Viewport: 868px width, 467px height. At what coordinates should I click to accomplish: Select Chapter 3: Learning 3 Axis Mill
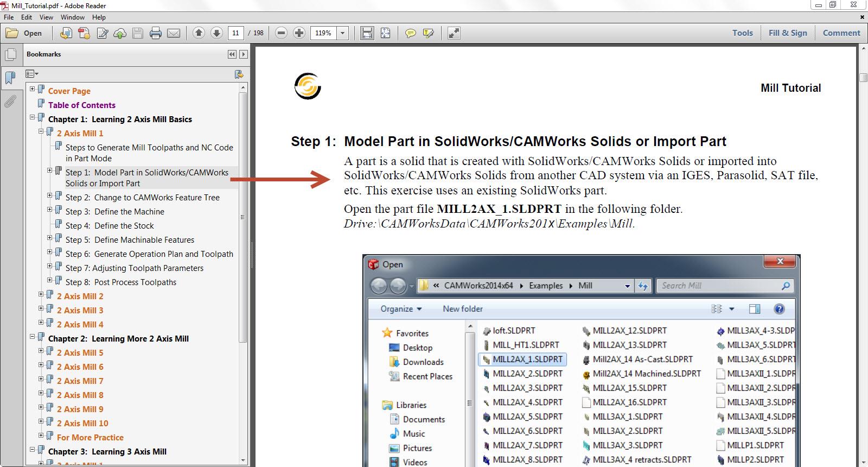click(107, 452)
